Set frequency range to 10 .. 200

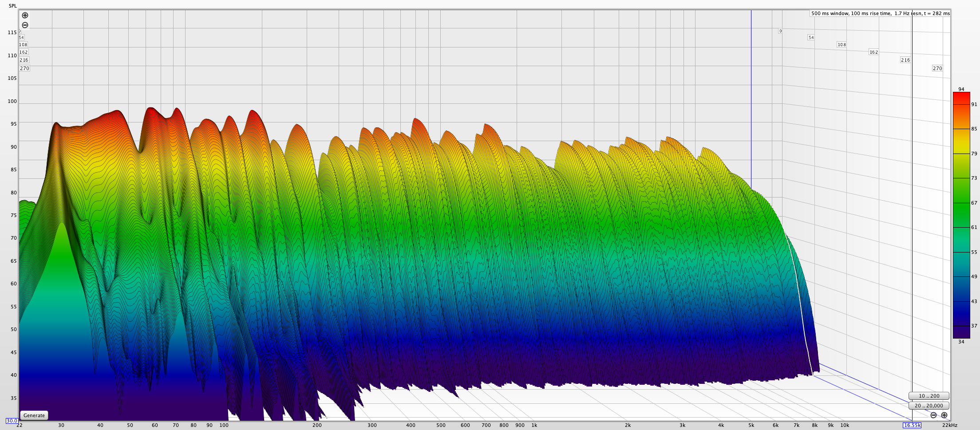(929, 396)
